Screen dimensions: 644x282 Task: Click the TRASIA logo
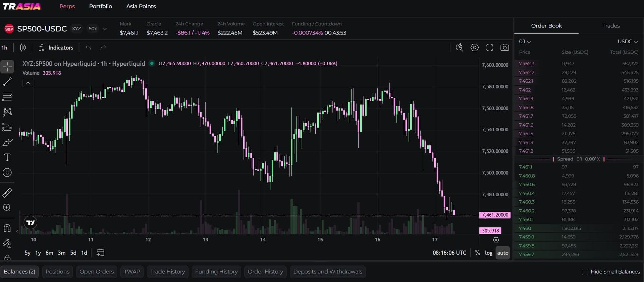coord(22,6)
